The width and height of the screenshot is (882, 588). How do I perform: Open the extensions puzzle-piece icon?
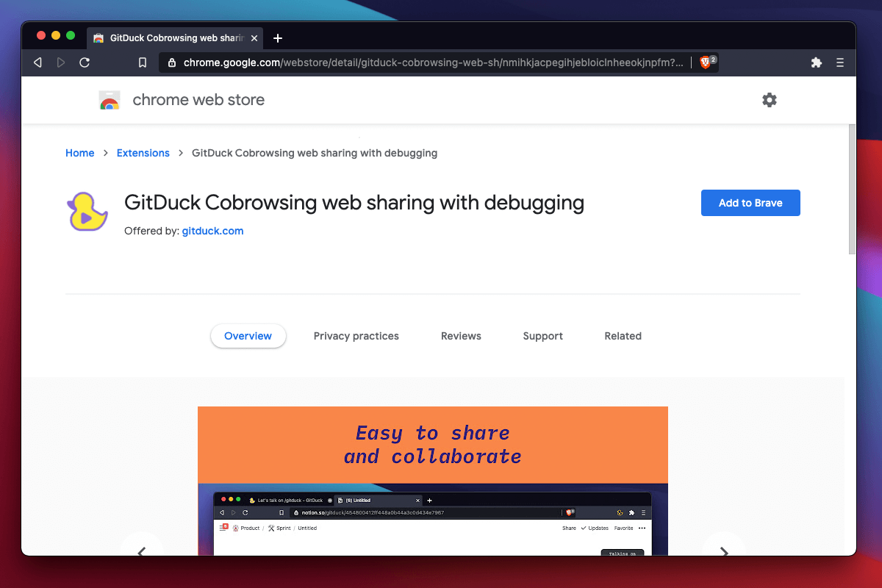(816, 62)
